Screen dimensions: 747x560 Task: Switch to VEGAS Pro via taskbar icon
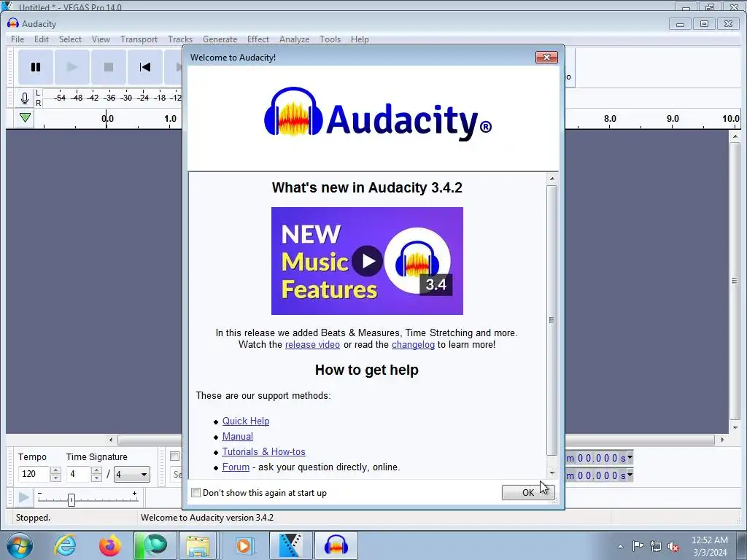(290, 545)
